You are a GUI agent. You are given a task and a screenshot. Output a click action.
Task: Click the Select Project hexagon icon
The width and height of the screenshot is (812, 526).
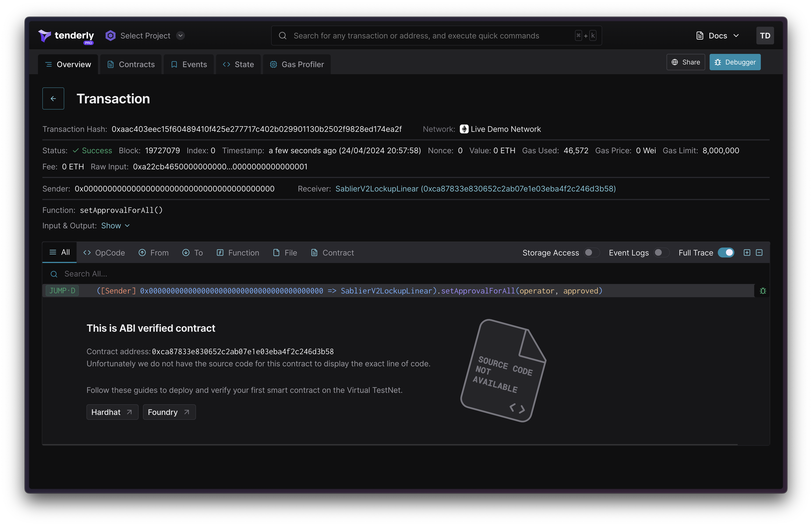coord(110,36)
